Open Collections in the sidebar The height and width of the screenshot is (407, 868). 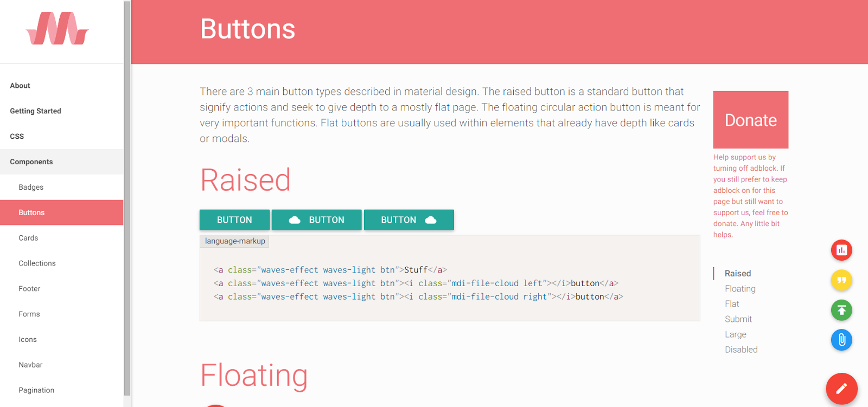[61, 263]
